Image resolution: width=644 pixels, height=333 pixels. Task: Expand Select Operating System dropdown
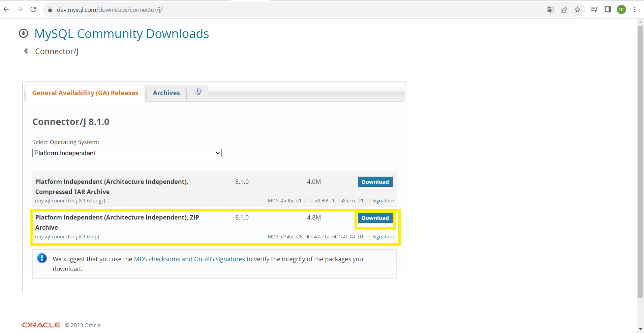click(x=127, y=153)
